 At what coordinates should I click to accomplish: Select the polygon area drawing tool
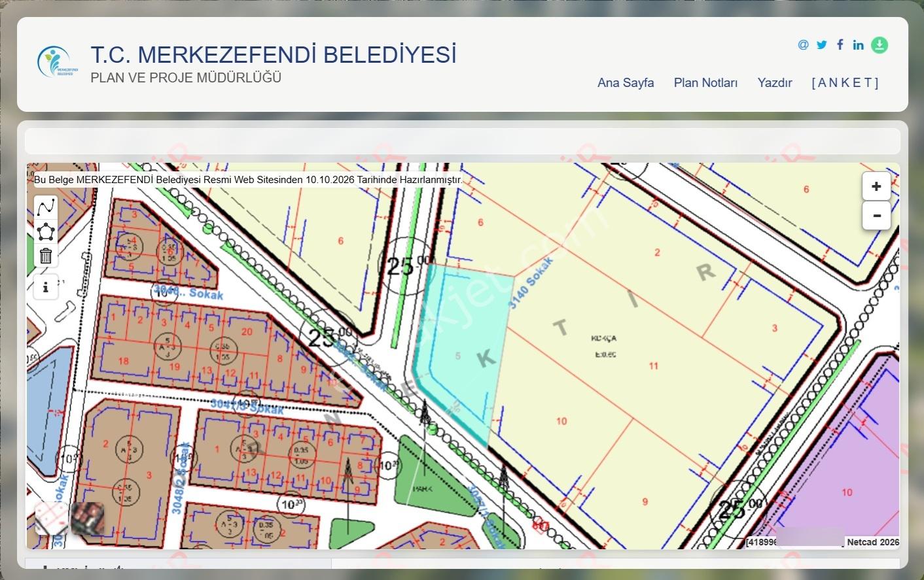[46, 231]
